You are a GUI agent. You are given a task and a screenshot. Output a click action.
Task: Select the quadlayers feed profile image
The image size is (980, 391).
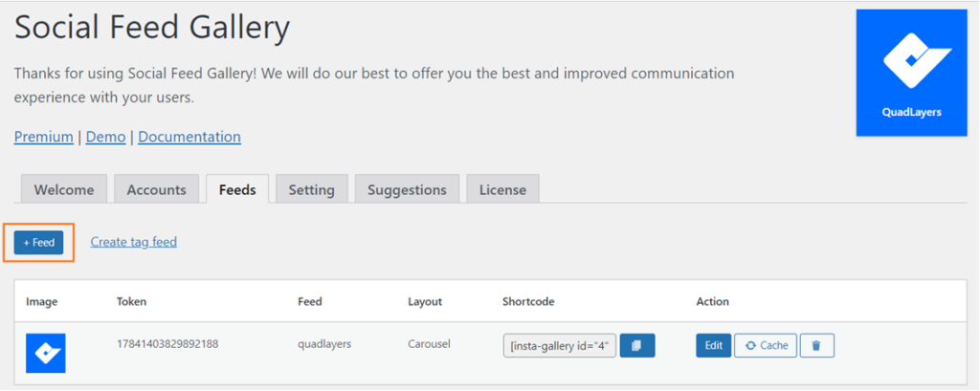[46, 353]
